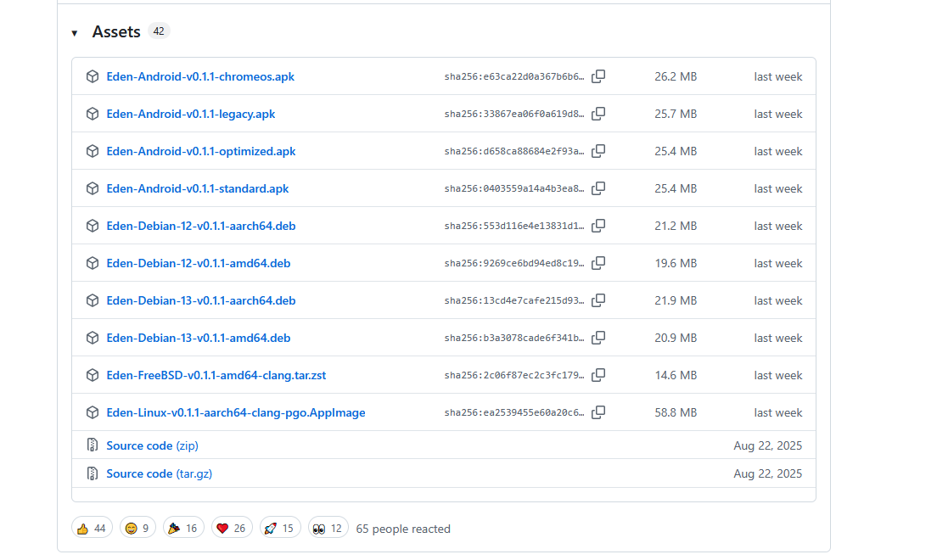Copy hash for Linux aarch64 AppImage

[x=598, y=412]
